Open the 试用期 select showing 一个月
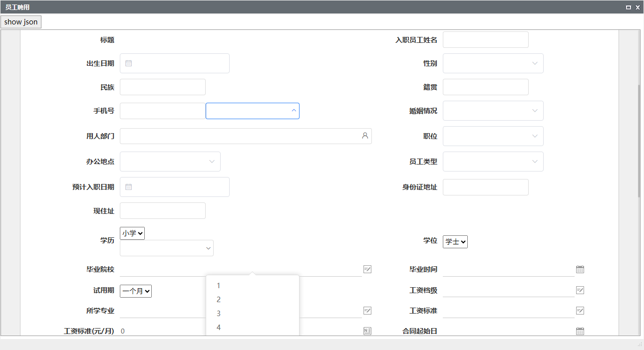 point(136,291)
